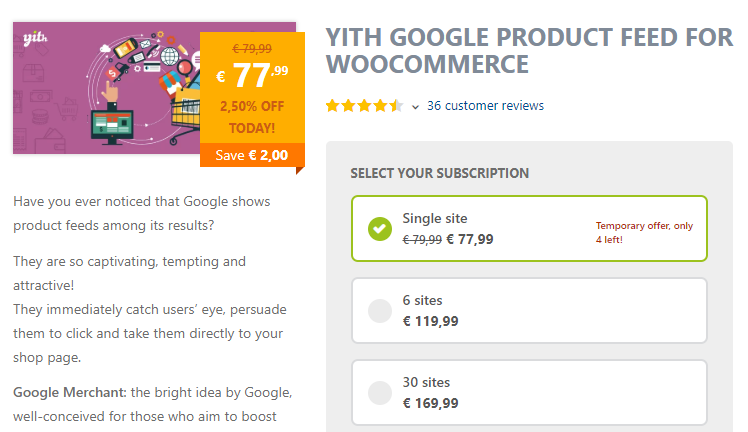
Task: Select the Single site subscription option
Action: (529, 228)
